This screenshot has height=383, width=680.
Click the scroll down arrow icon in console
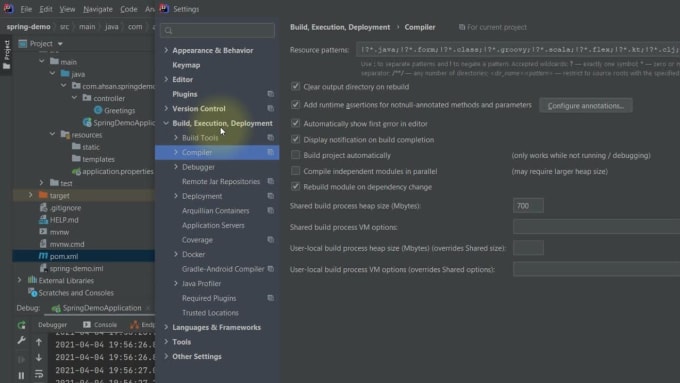pos(39,358)
